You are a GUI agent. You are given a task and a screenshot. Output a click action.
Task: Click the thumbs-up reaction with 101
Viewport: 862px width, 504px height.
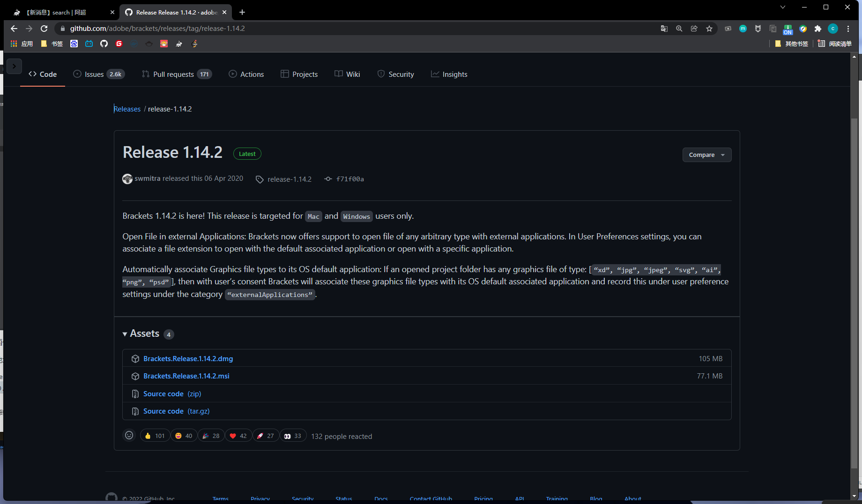(155, 436)
